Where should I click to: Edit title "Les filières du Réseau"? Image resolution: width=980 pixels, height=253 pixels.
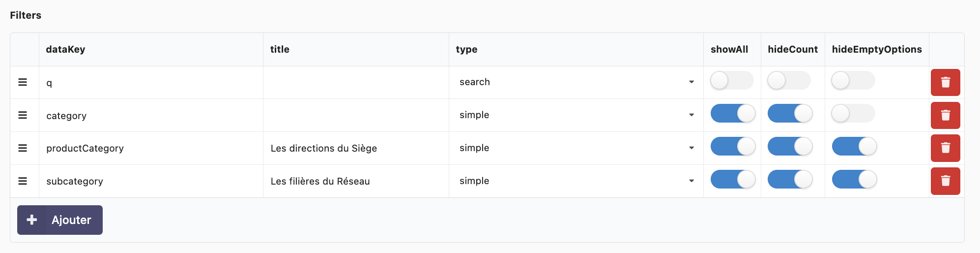click(356, 181)
